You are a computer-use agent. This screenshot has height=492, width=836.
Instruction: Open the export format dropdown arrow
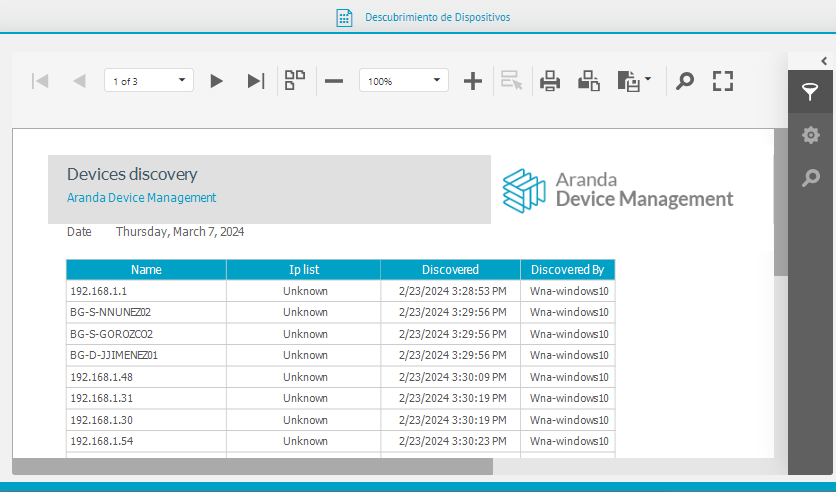(x=648, y=79)
